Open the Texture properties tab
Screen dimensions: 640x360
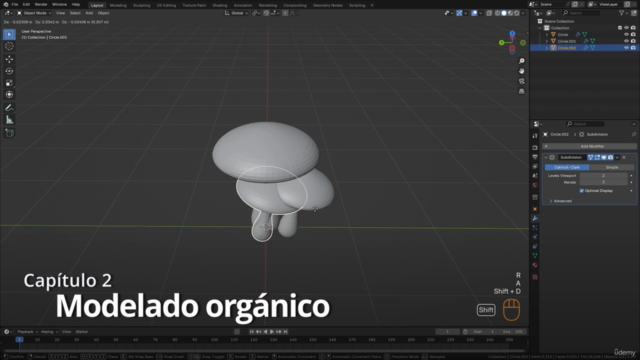coord(535,277)
